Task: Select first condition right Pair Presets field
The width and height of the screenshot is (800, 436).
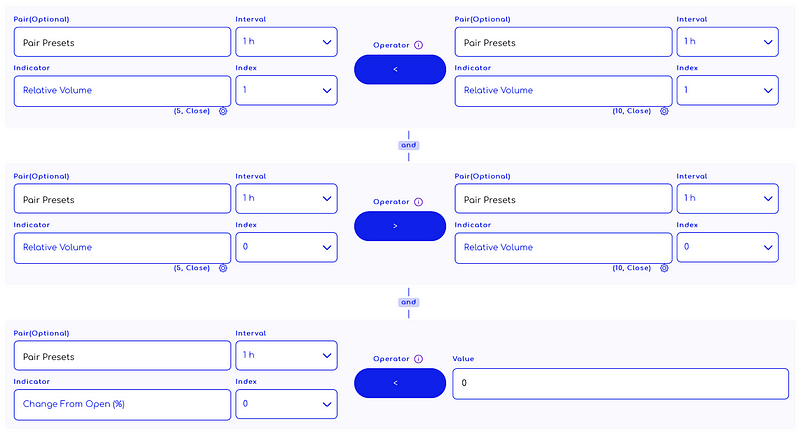Action: coord(563,42)
